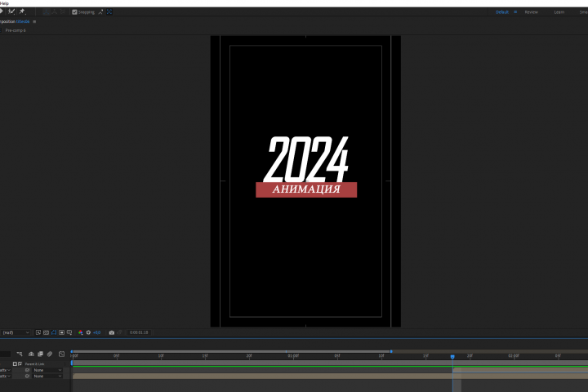Select the Puppet Pin tool
588x392 pixels.
point(22,11)
